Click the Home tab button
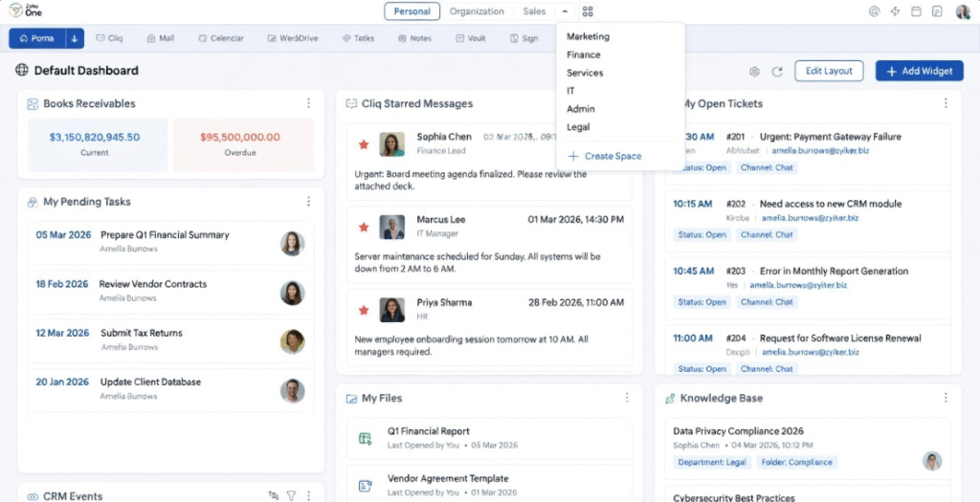Image resolution: width=980 pixels, height=502 pixels. [37, 38]
